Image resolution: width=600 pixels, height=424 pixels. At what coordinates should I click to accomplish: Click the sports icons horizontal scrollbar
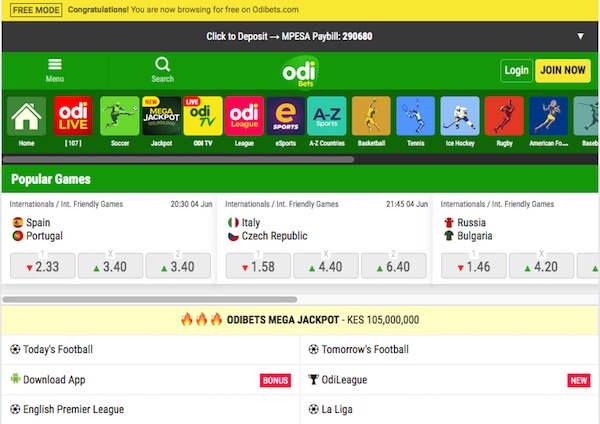point(178,159)
